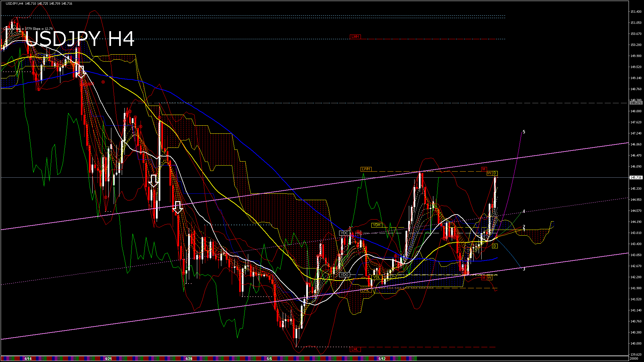
Task: Select the lower orange W pivot box
Action: click(x=489, y=278)
